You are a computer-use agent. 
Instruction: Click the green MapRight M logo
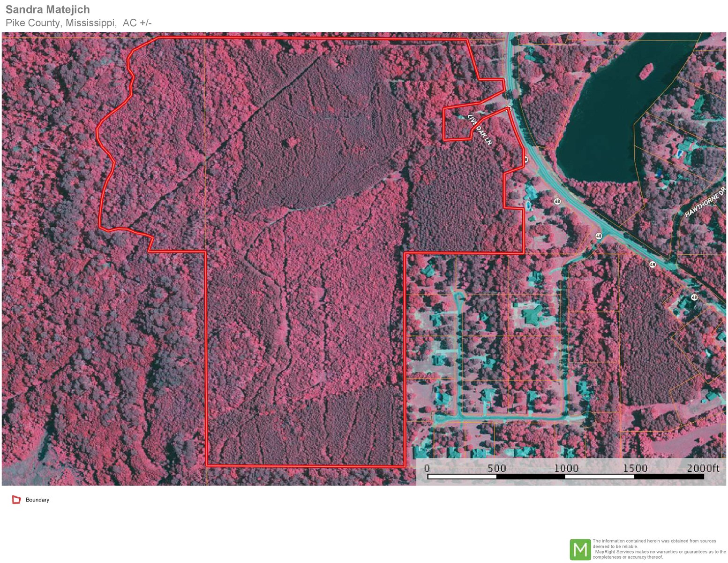pos(580,549)
